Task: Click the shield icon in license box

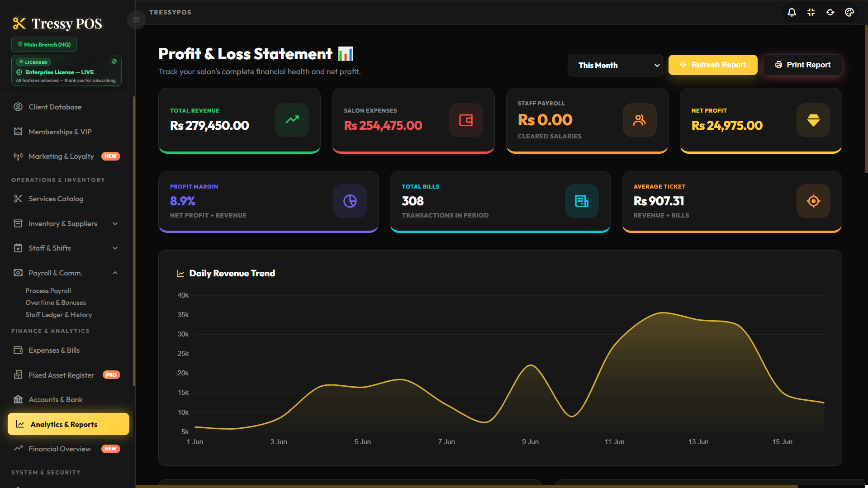Action: pyautogui.click(x=114, y=62)
